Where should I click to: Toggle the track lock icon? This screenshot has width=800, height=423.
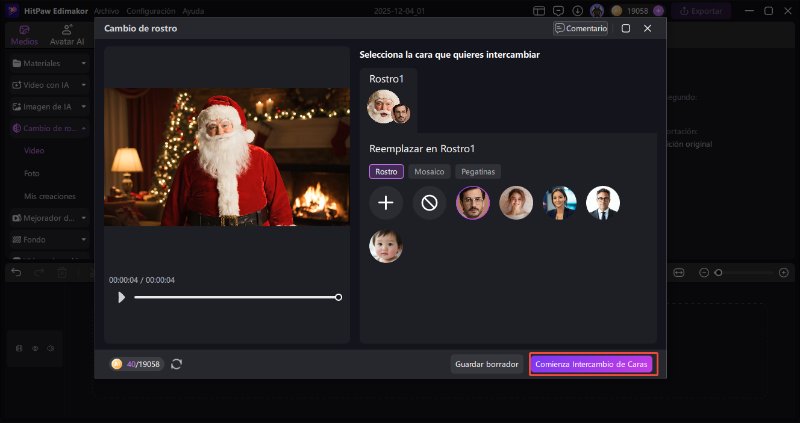coord(19,349)
